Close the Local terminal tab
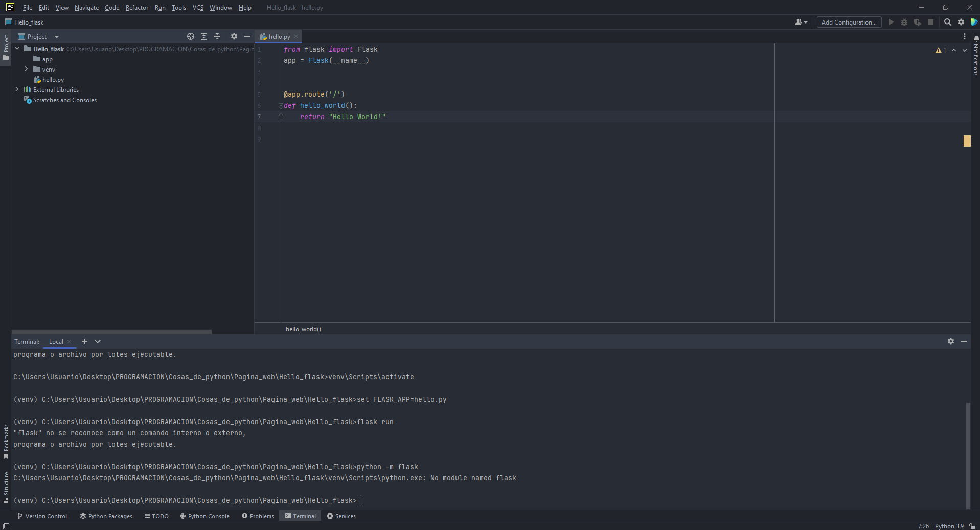The width and height of the screenshot is (980, 530). [69, 342]
